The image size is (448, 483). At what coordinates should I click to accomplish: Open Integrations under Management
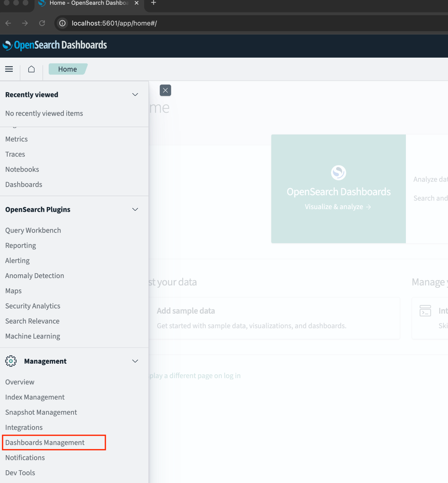(x=24, y=427)
